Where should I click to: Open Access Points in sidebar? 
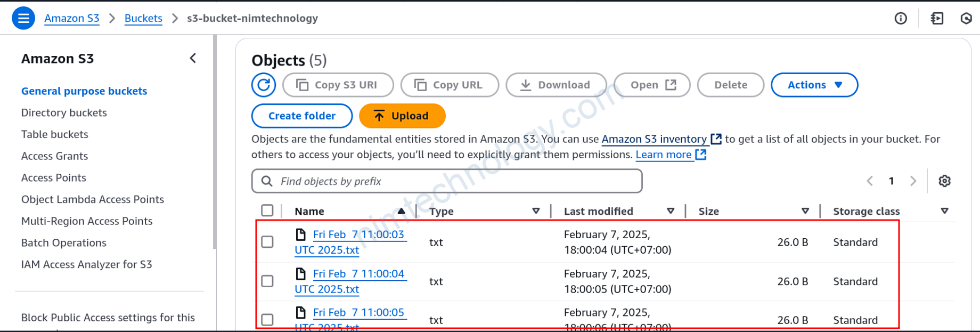[x=53, y=177]
